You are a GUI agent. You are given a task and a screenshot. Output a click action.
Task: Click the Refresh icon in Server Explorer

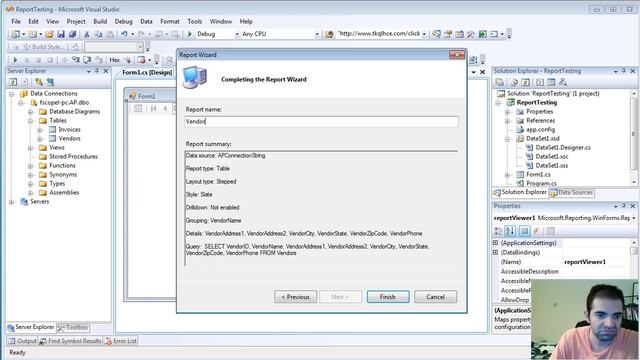pos(13,82)
